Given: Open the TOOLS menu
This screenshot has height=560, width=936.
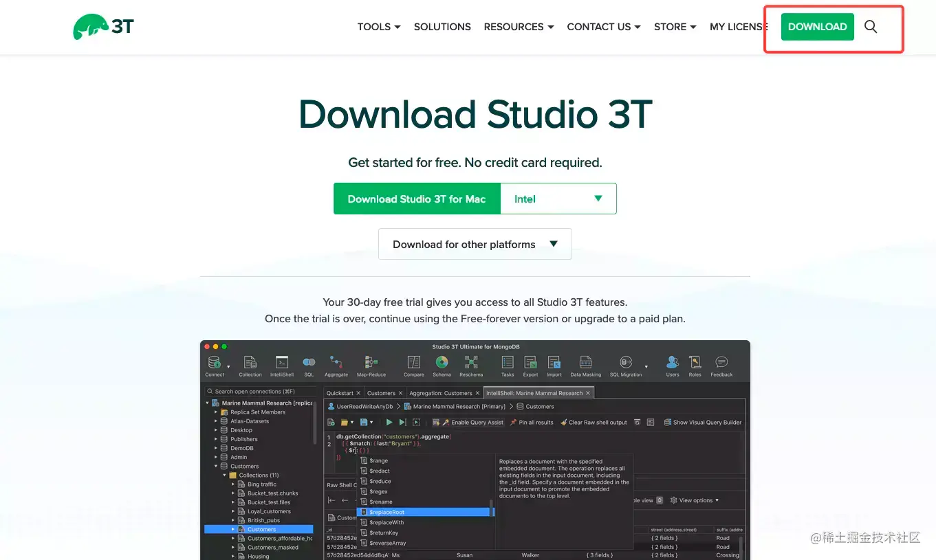Looking at the screenshot, I should coord(379,27).
